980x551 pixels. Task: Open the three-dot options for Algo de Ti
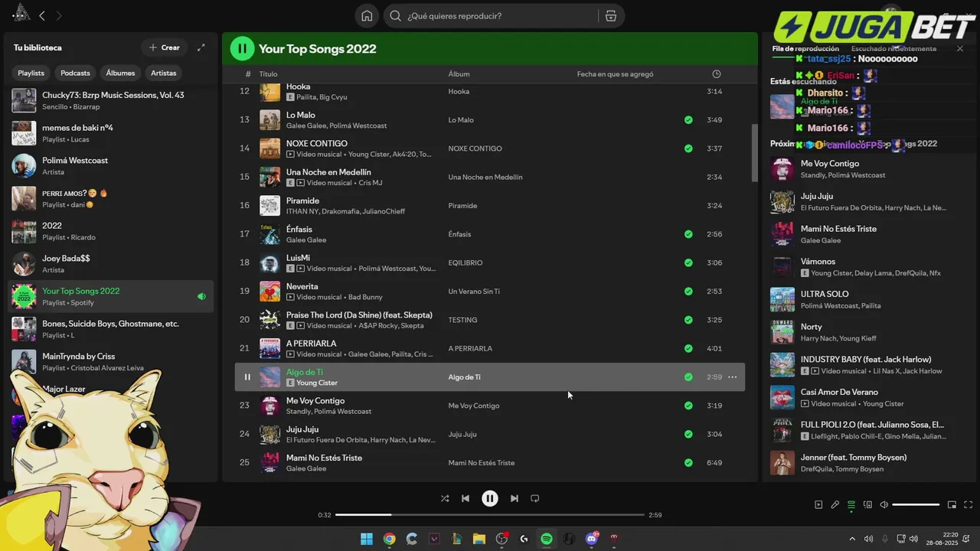[732, 377]
